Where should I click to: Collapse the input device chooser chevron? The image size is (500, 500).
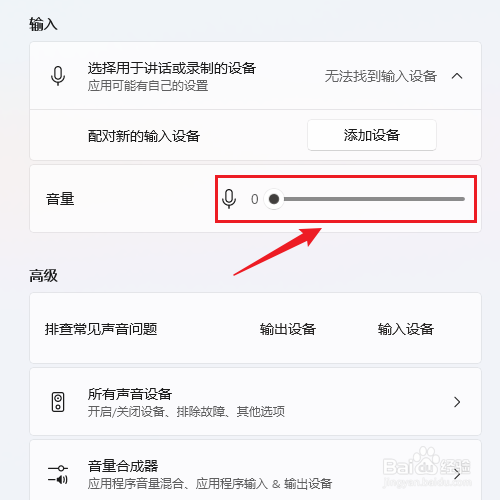[457, 76]
